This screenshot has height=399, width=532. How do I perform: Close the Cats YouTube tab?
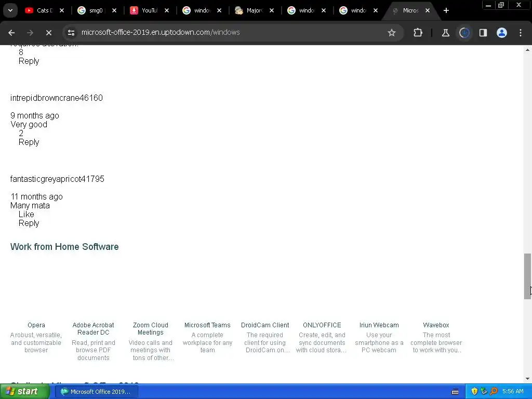(62, 10)
